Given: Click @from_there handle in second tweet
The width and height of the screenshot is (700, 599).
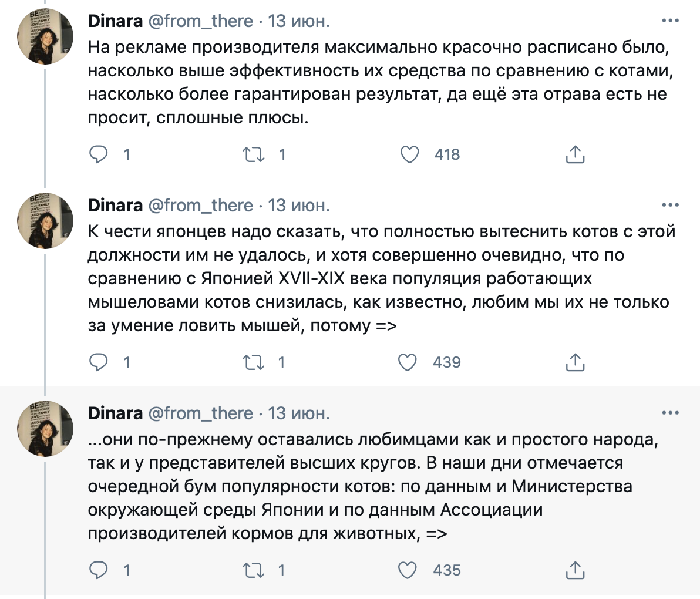Looking at the screenshot, I should pyautogui.click(x=200, y=206).
